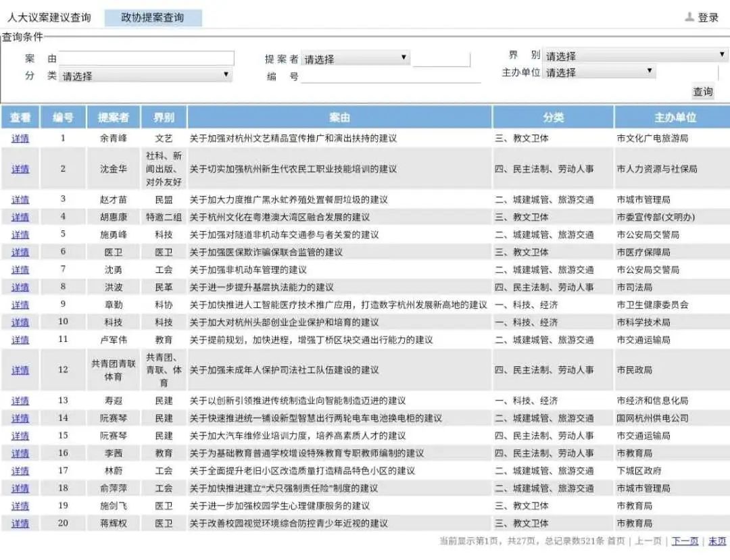Open 详情 for proposal 8 by 洪波
Image resolution: width=730 pixels, height=560 pixels.
[20, 288]
